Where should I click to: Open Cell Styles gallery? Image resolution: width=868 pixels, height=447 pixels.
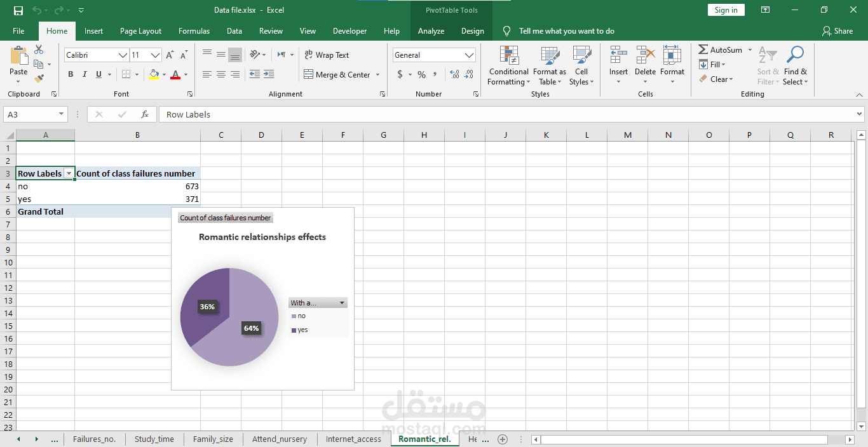point(581,65)
